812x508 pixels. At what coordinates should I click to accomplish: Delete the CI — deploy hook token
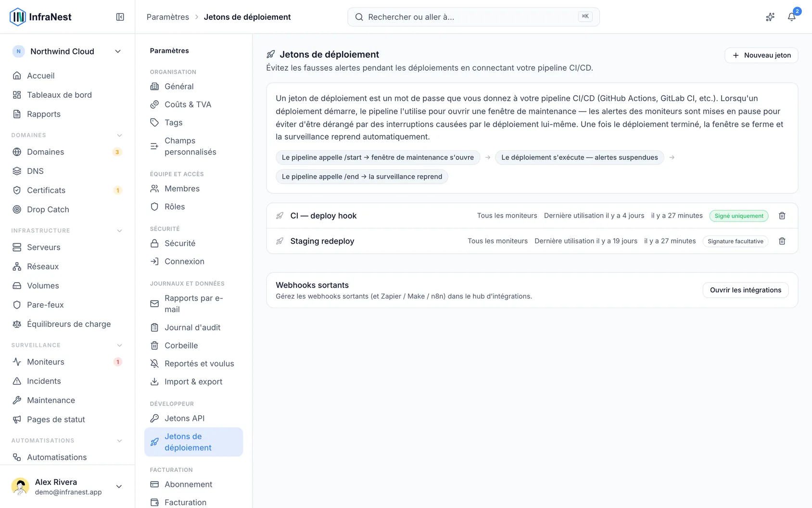(x=782, y=216)
